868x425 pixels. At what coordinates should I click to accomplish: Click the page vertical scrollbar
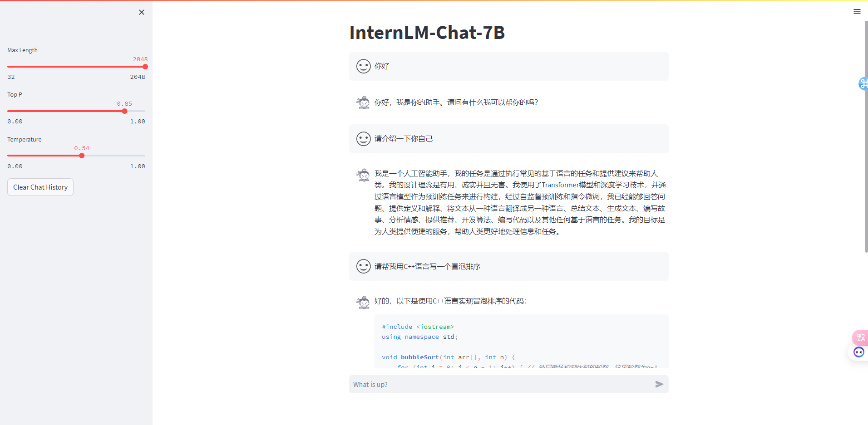coord(866,136)
